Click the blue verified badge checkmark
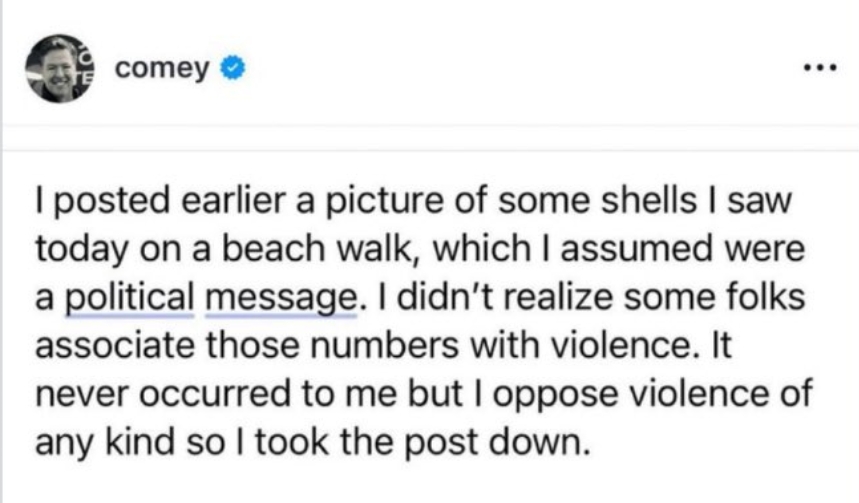 [232, 68]
